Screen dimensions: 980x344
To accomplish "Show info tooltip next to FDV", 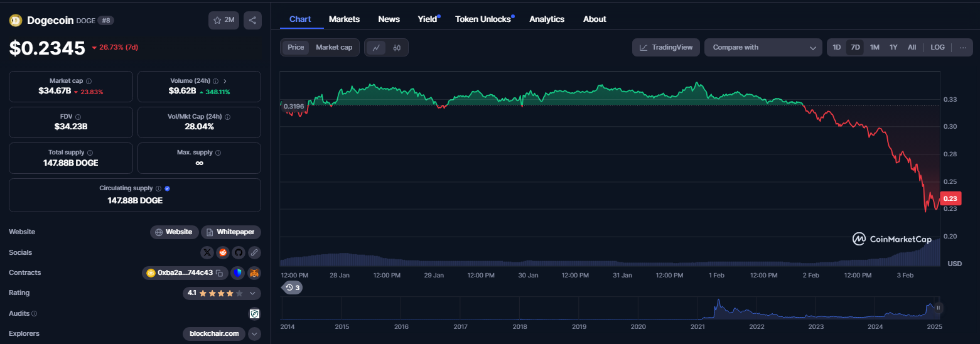I will (x=78, y=117).
